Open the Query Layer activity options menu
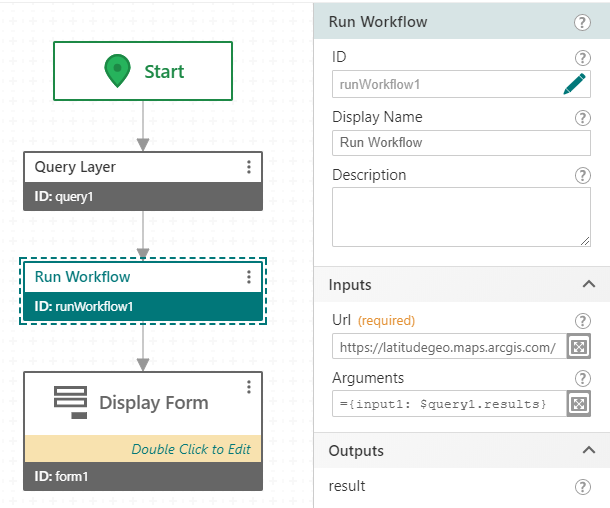This screenshot has height=508, width=610. [249, 168]
